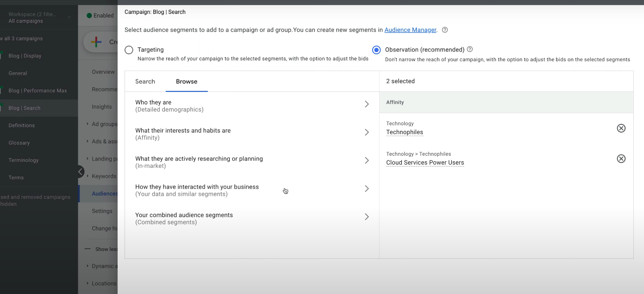Switch to the Search tab
This screenshot has height=294, width=644.
coord(145,81)
